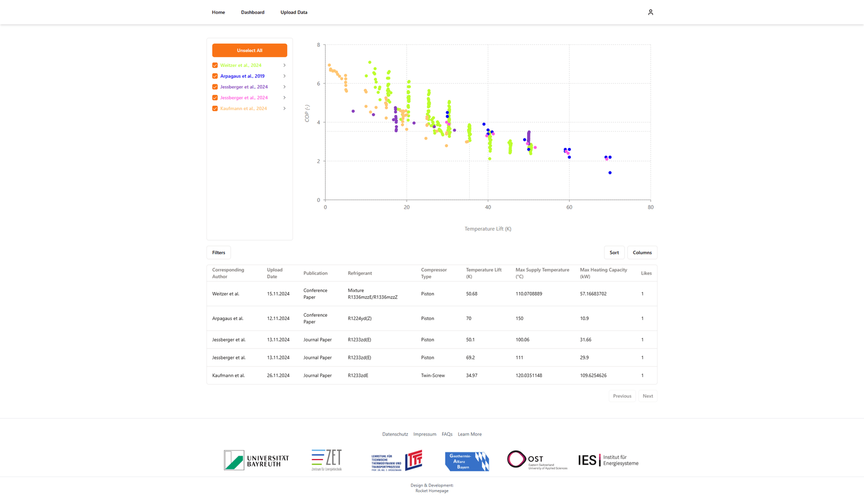Open the Upload Data page
Screen dimensions: 864x504
(294, 12)
